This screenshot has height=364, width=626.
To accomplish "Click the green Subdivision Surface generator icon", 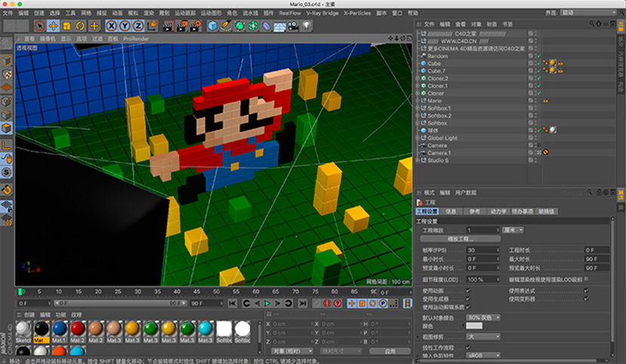I will click(240, 26).
